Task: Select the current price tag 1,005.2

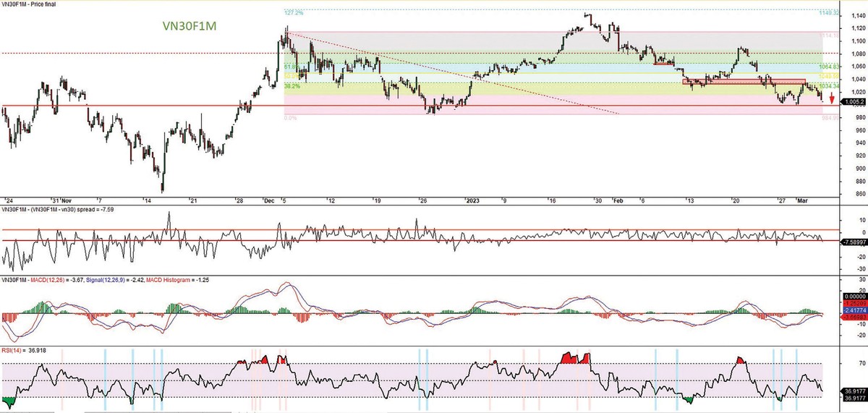Action: tap(854, 103)
